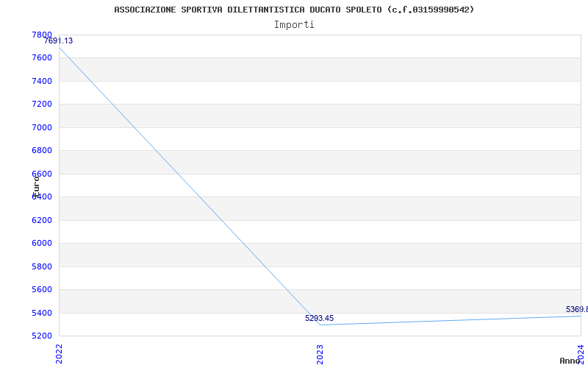
Task: Click the 5800 y-axis value
Action: click(x=42, y=266)
